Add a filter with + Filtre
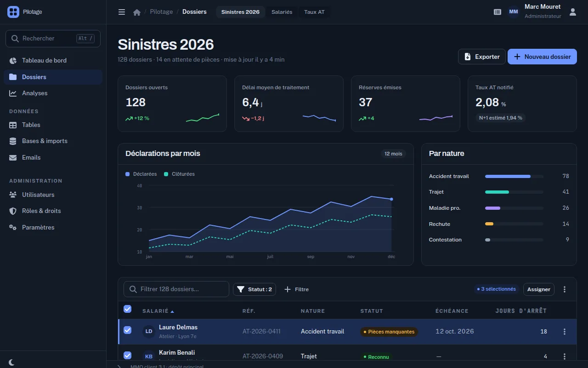 click(x=297, y=289)
